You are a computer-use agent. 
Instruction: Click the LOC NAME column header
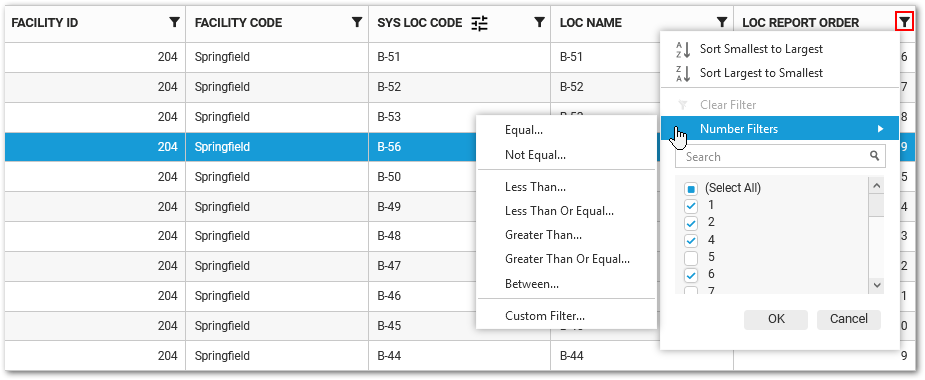point(591,23)
